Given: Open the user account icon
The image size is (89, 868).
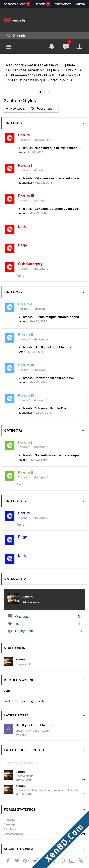Looking at the screenshot, I should (x=80, y=47).
